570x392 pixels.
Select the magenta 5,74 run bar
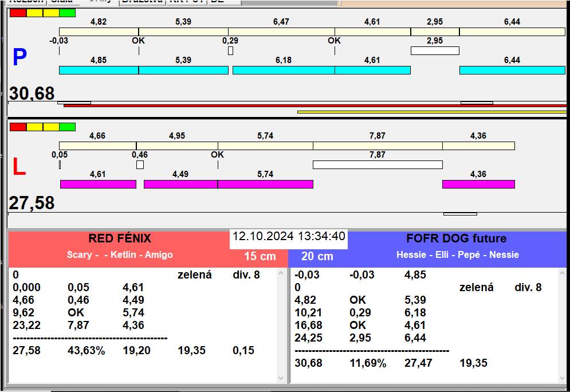click(265, 184)
